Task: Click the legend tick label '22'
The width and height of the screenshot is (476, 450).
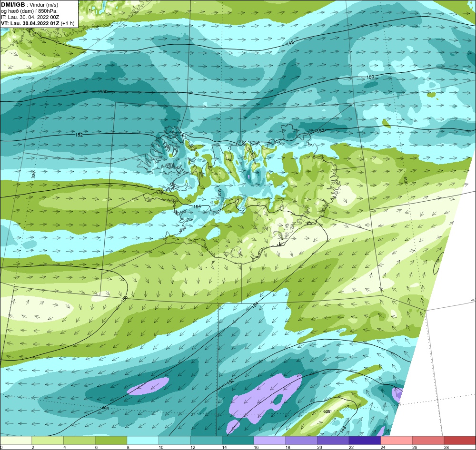Action: (352, 447)
